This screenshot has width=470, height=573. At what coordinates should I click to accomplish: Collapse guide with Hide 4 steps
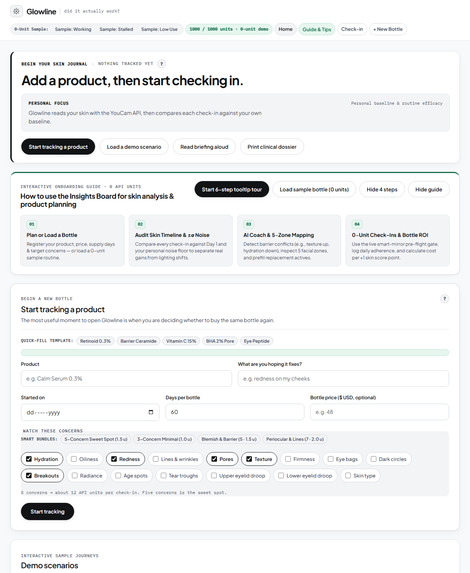click(382, 189)
